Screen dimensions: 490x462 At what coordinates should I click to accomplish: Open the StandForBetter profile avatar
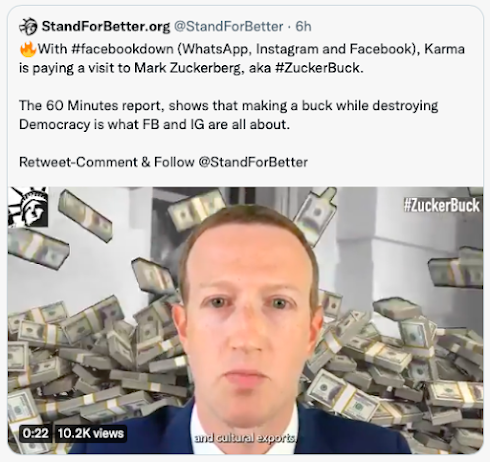coord(28,26)
